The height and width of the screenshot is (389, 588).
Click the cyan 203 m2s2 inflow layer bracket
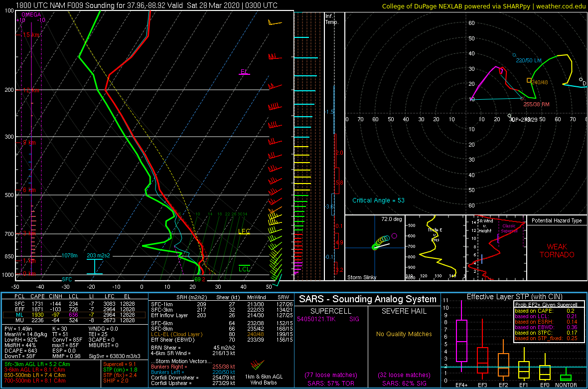(95, 267)
